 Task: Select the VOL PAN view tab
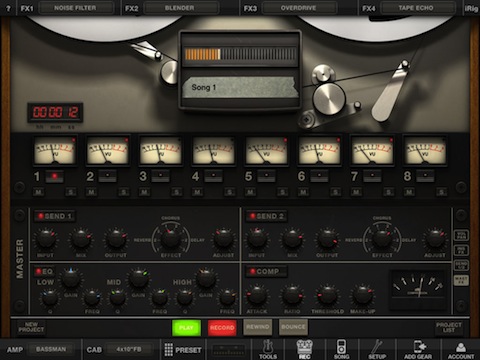tap(461, 235)
